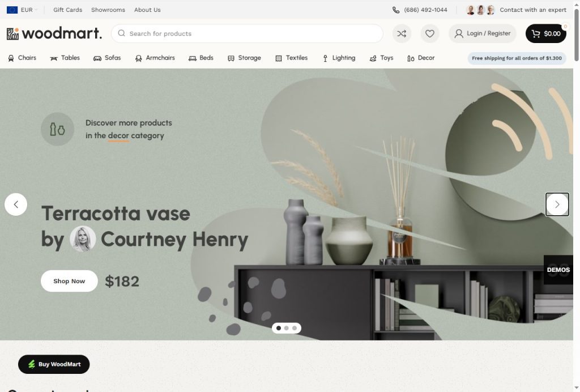Click the round decor vase icon
Screen dimensions: 580x392
point(57,129)
